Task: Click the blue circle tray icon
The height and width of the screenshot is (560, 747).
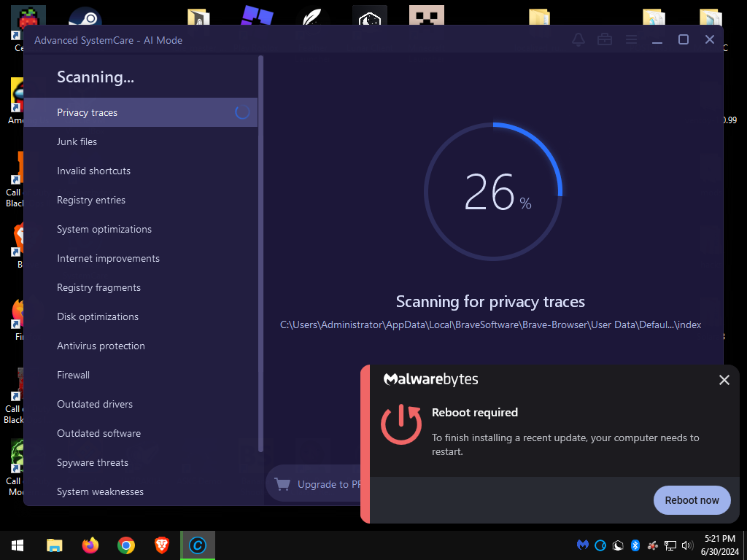Action: [x=600, y=545]
